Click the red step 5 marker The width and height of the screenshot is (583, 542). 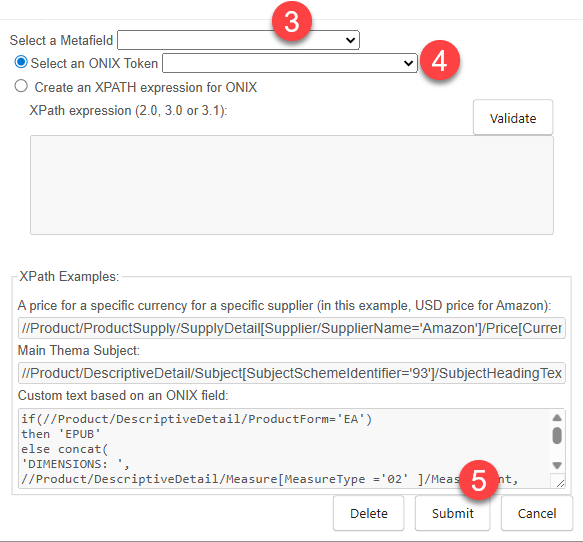tap(479, 480)
